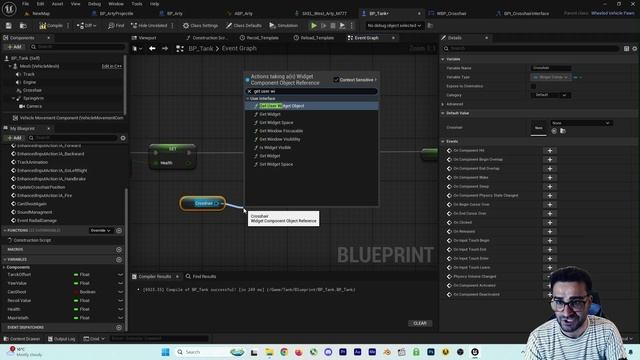Open the function Override dropdown
The width and height of the screenshot is (640, 360).
pyautogui.click(x=100, y=231)
